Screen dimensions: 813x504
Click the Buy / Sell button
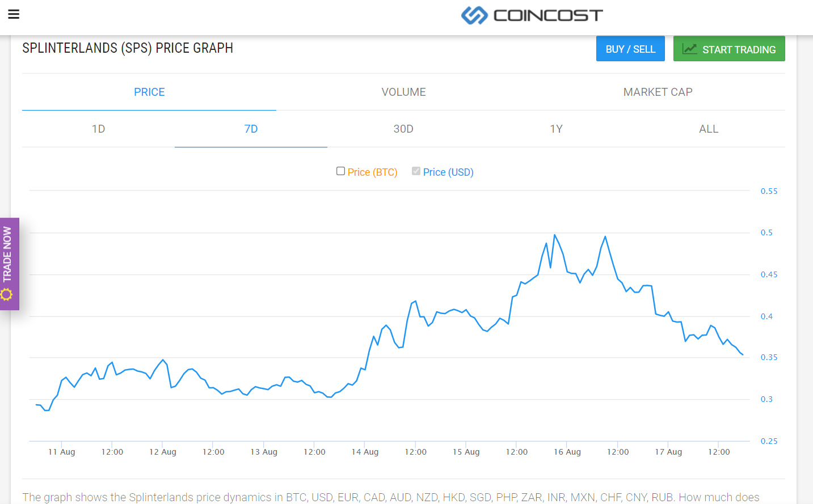pyautogui.click(x=630, y=49)
